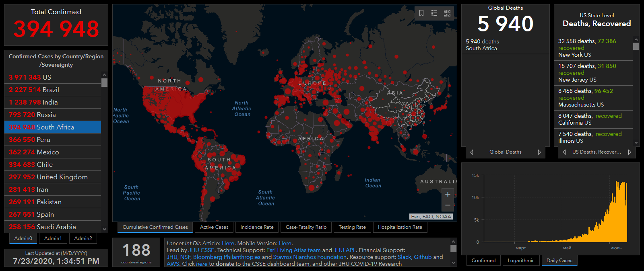The image size is (644, 271).
Task: Show the Active Cases map layer
Action: coord(214,227)
